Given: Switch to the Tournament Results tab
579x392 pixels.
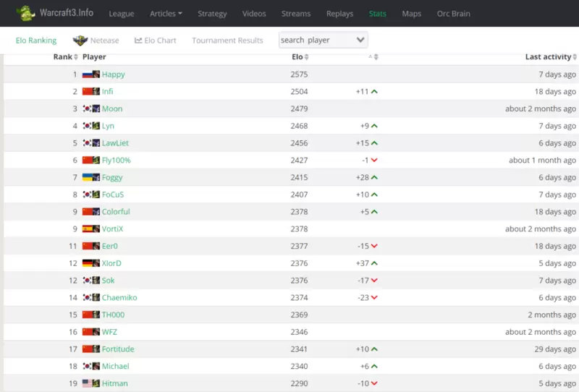Looking at the screenshot, I should (x=227, y=41).
